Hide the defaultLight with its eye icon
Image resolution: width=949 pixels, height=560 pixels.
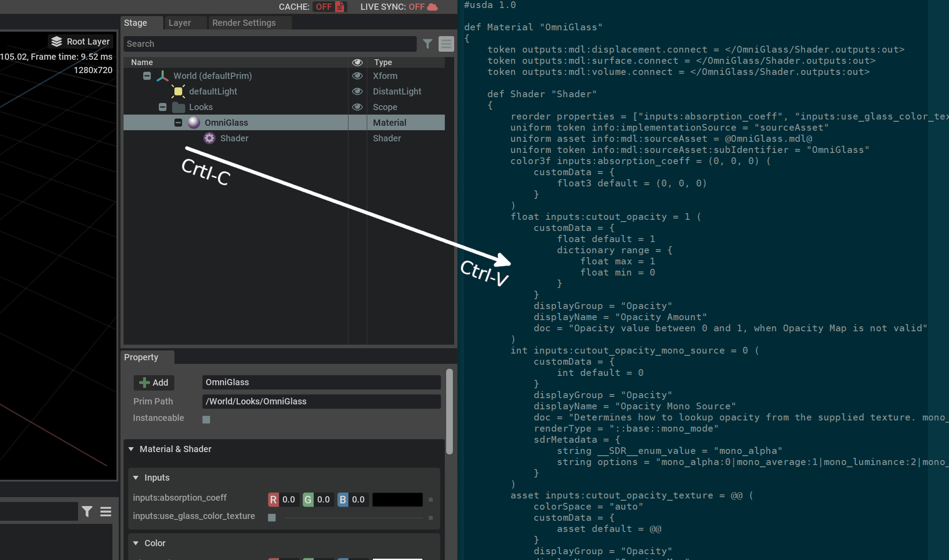click(357, 91)
